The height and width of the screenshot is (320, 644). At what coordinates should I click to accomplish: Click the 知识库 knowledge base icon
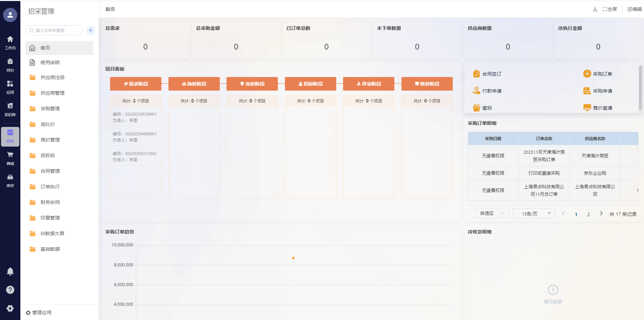click(10, 109)
